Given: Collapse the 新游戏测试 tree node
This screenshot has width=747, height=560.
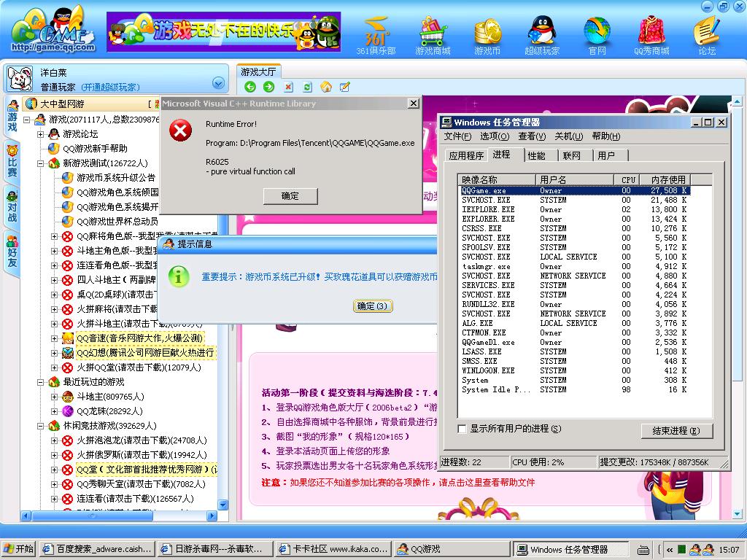Looking at the screenshot, I should 41,163.
